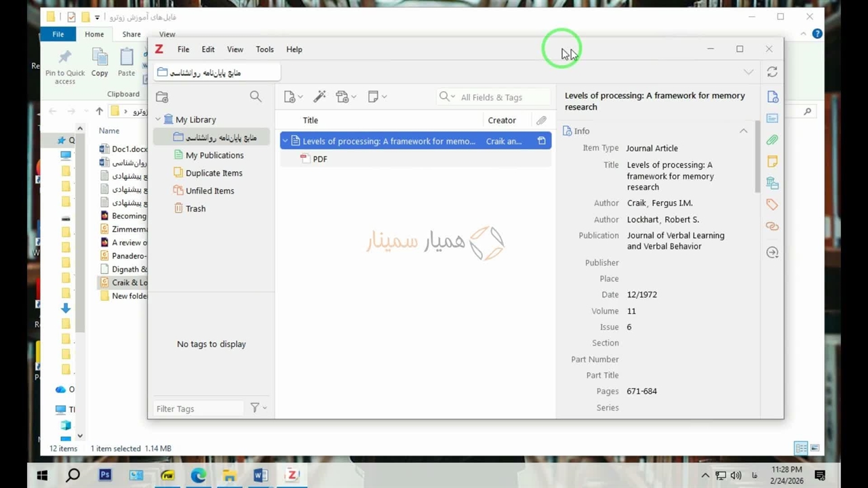Screen dimensions: 868x488
Task: Open the Zotero File menu
Action: pos(183,49)
